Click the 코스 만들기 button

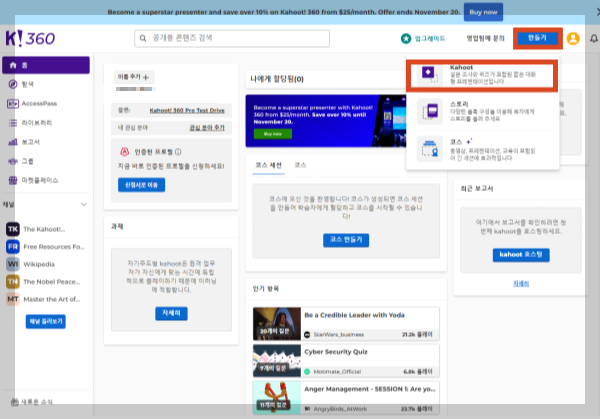[x=346, y=240]
